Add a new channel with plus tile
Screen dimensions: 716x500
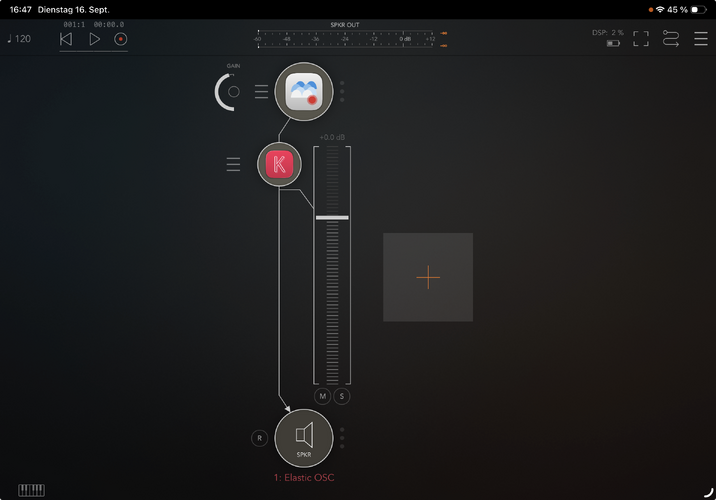[428, 277]
